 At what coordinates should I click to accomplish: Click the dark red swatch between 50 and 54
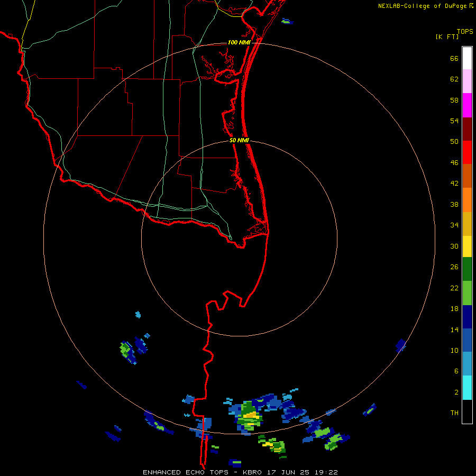(x=467, y=130)
